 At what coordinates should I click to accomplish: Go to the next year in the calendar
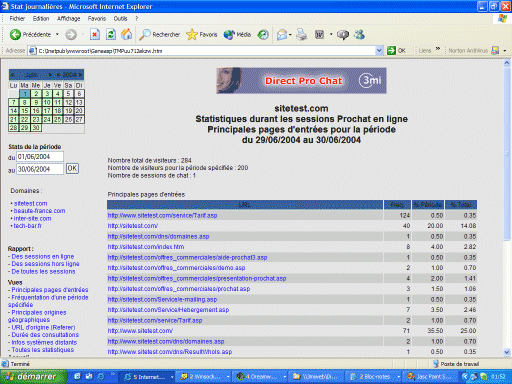tap(80, 75)
